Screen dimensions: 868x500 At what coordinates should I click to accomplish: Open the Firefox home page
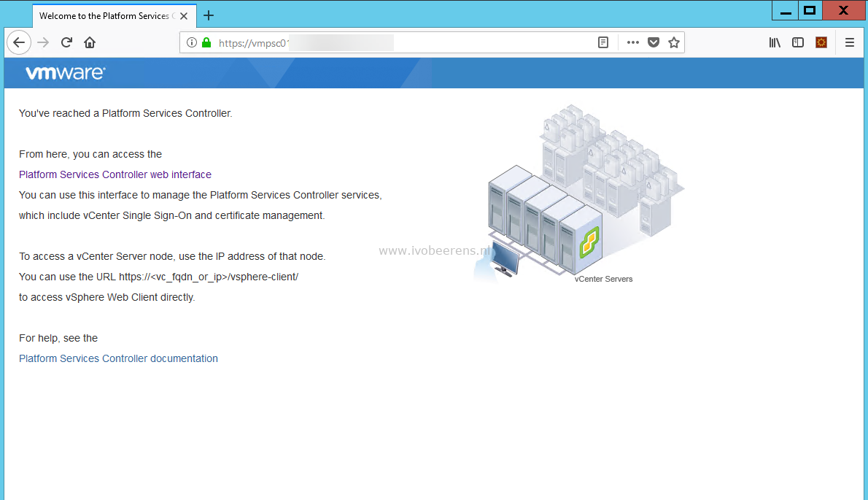pos(90,42)
